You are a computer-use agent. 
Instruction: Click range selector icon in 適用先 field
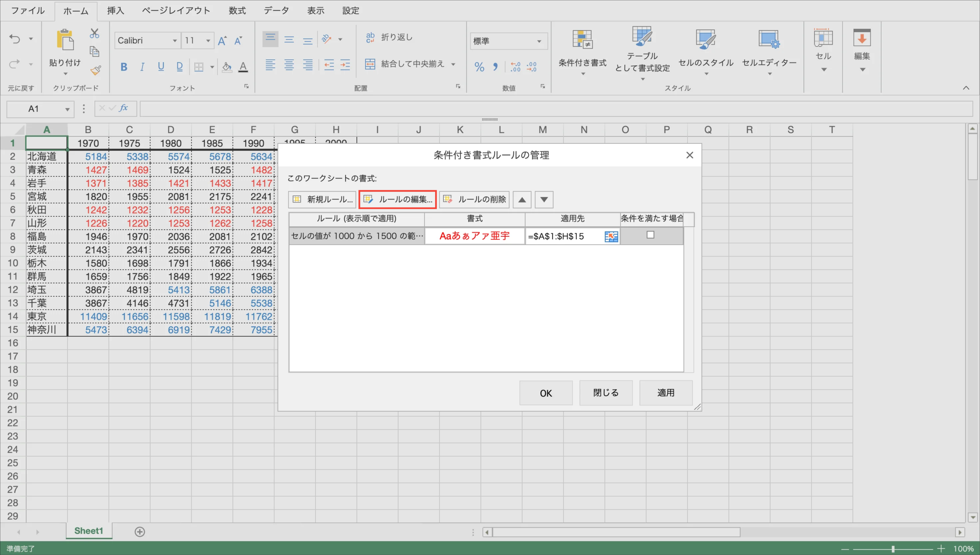pyautogui.click(x=611, y=237)
